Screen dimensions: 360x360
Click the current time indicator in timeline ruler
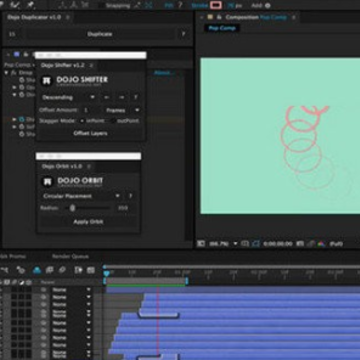tap(106, 274)
